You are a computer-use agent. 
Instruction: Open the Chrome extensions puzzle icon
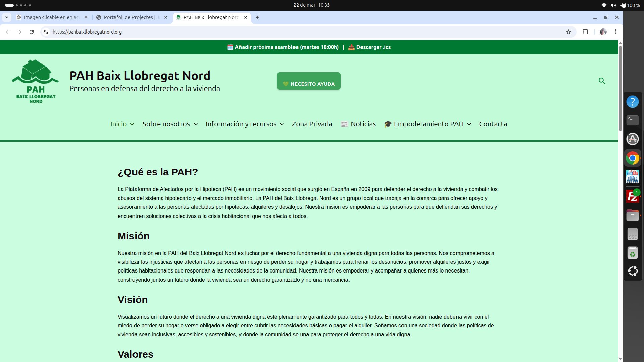(585, 32)
